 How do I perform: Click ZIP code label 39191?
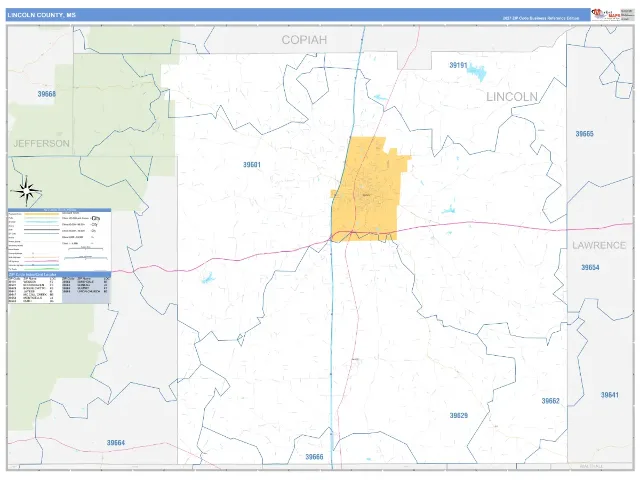tap(458, 65)
